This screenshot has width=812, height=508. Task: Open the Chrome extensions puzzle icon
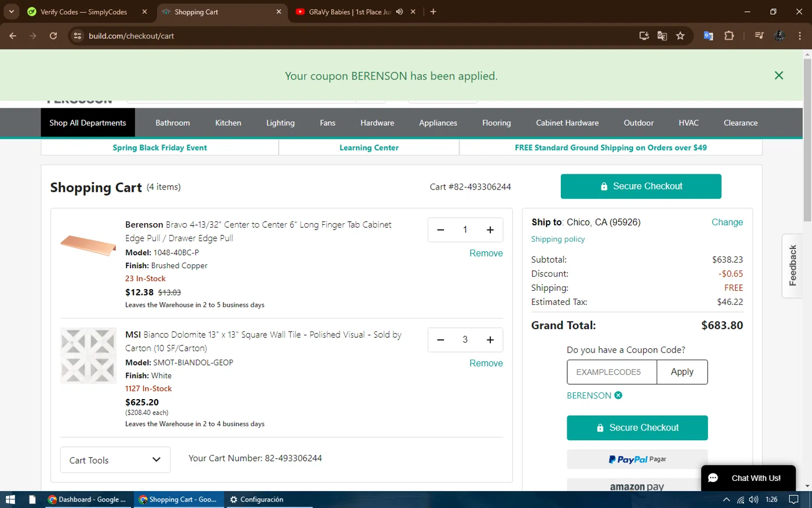pos(729,36)
